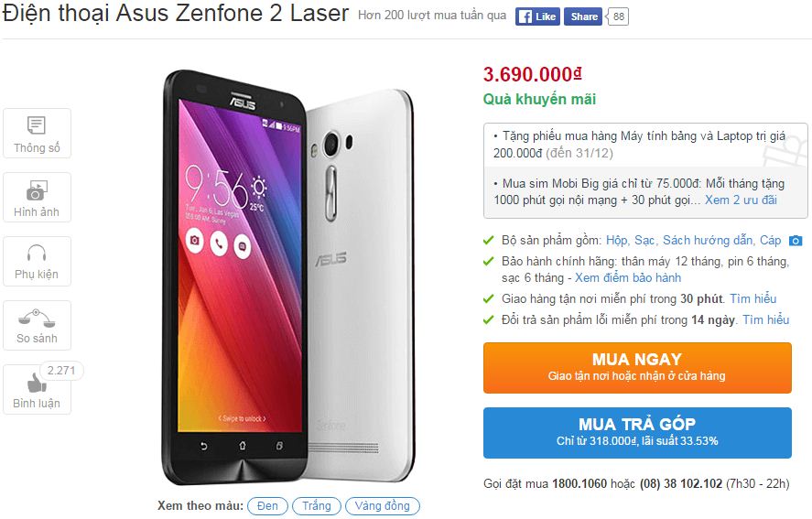Open the Hộp, Sạc, Sách hướng dẫn, Cáp link

pyautogui.click(x=693, y=241)
